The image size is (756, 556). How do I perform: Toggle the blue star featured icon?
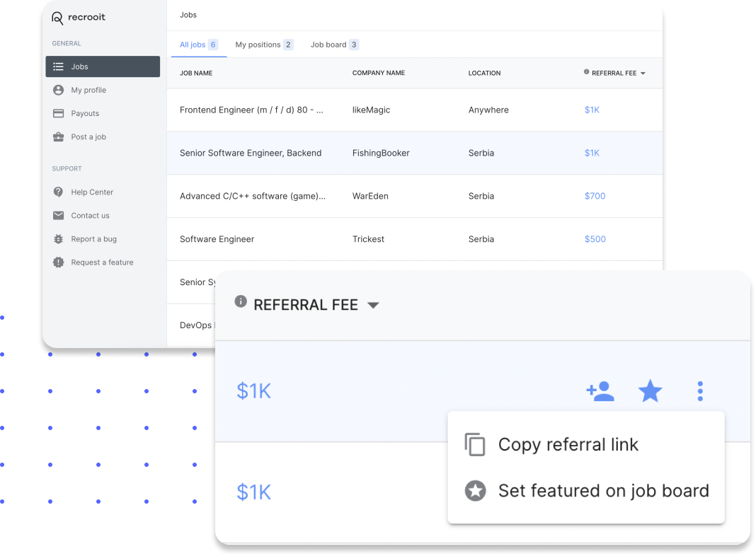650,391
